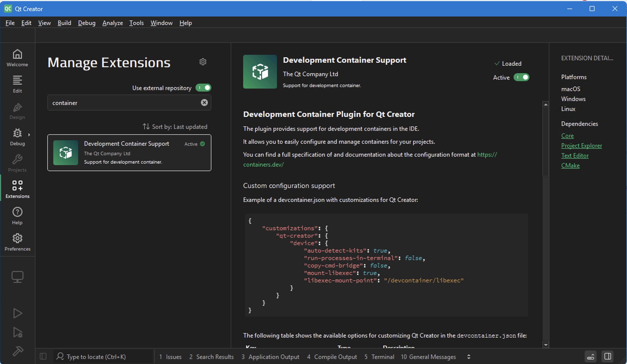Open Preferences from sidebar
This screenshot has height=364, width=627.
[17, 242]
